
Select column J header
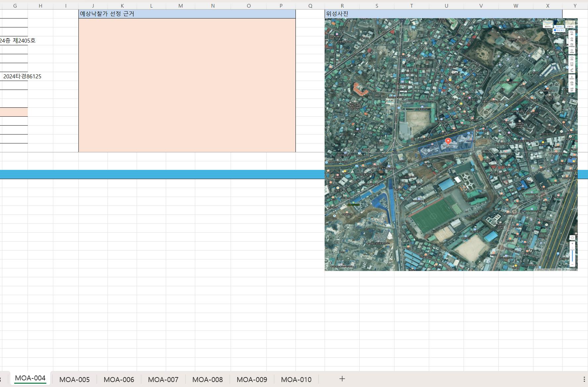pyautogui.click(x=93, y=6)
